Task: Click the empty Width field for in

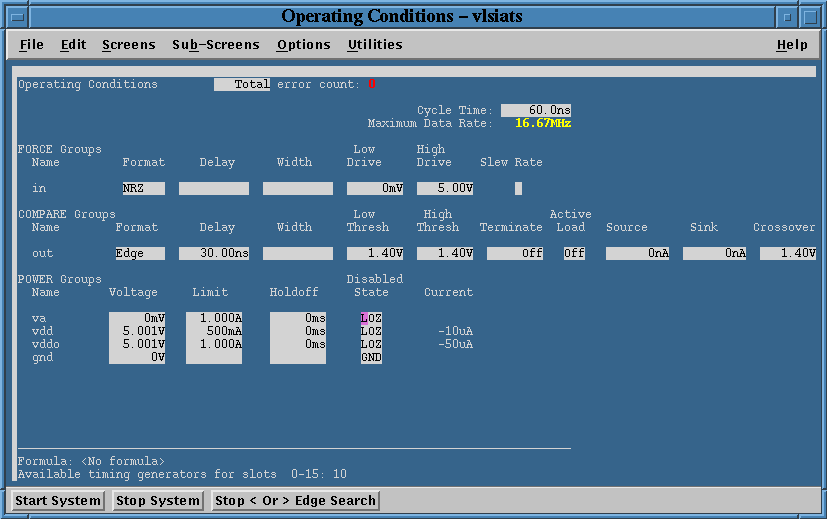Action: pos(298,188)
